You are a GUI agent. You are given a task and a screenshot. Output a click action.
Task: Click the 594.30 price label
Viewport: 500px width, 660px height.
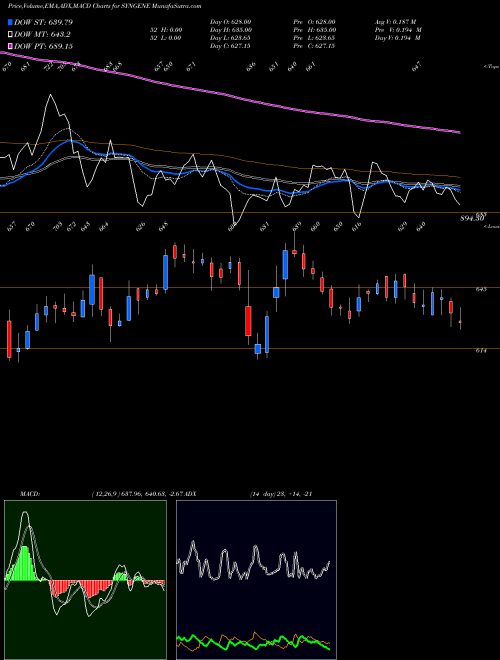473,218
